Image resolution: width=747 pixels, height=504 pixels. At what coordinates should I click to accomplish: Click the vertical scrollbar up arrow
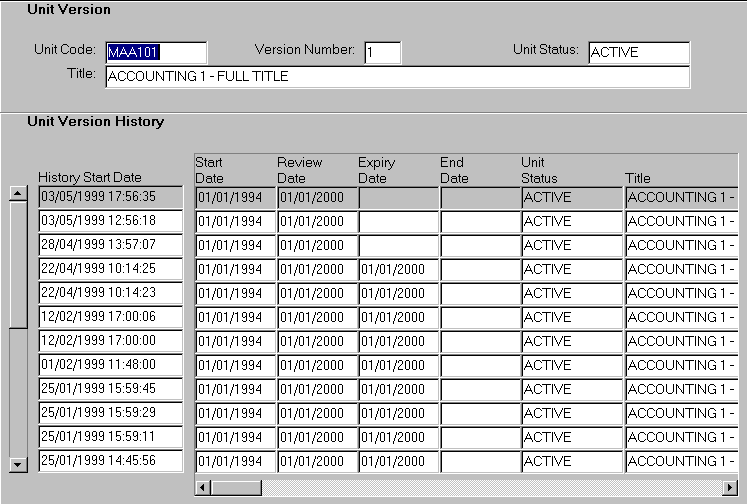pos(17,194)
